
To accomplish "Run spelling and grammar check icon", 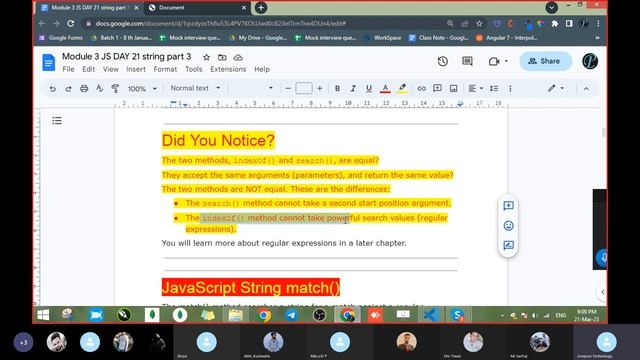I will coord(100,88).
